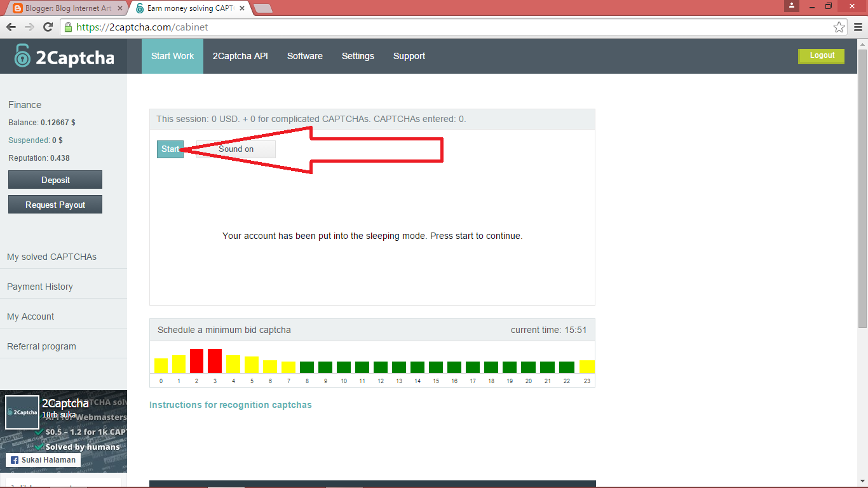868x488 pixels.
Task: Go to the Software page
Action: (305, 56)
